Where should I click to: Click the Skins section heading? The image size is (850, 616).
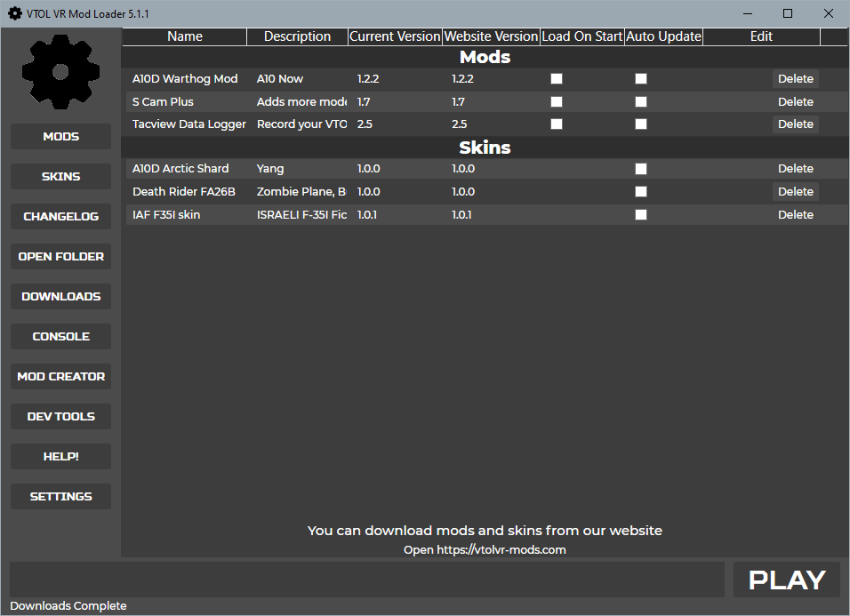click(x=485, y=148)
